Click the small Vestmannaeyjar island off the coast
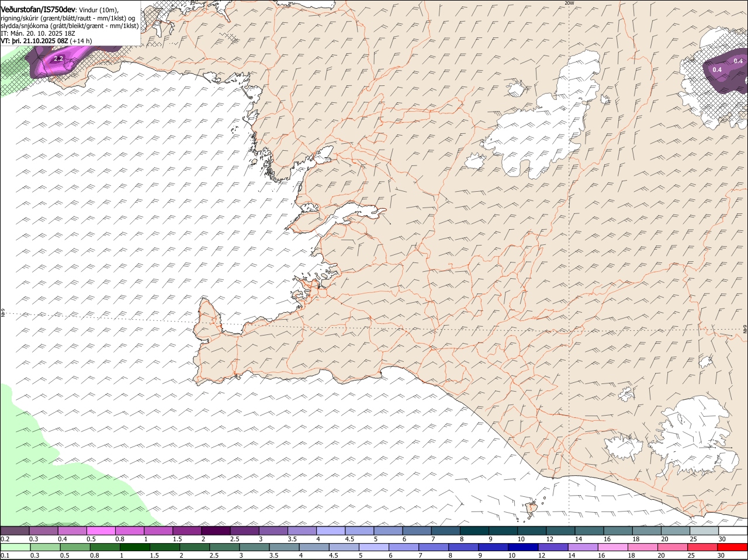Screen dimensions: 748x560 [532, 509]
